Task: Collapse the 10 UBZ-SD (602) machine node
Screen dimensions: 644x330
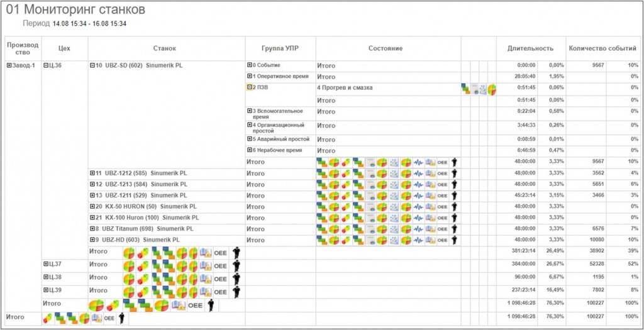Action: coord(92,65)
